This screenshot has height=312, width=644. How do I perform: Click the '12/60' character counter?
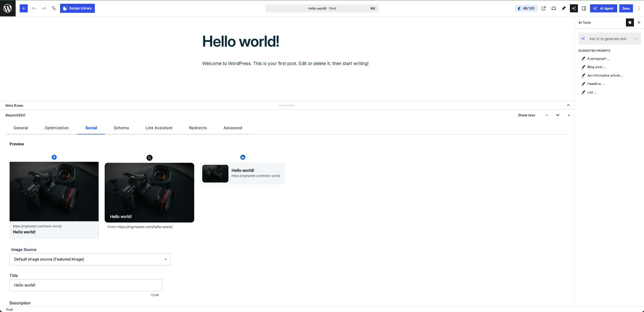tap(155, 295)
